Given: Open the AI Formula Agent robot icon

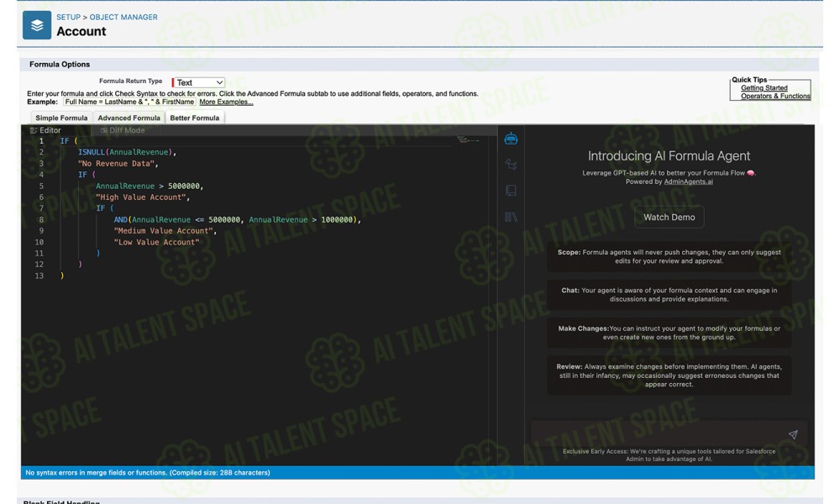Looking at the screenshot, I should click(511, 139).
